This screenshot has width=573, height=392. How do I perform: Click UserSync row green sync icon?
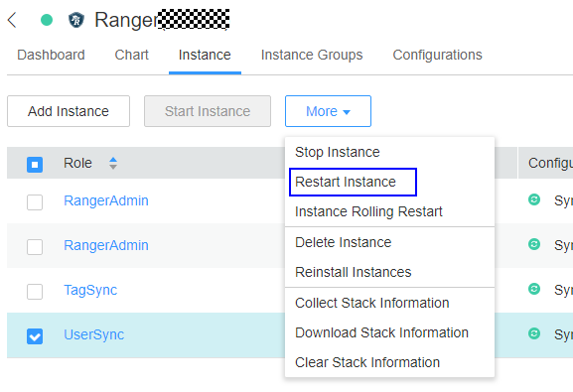click(534, 333)
